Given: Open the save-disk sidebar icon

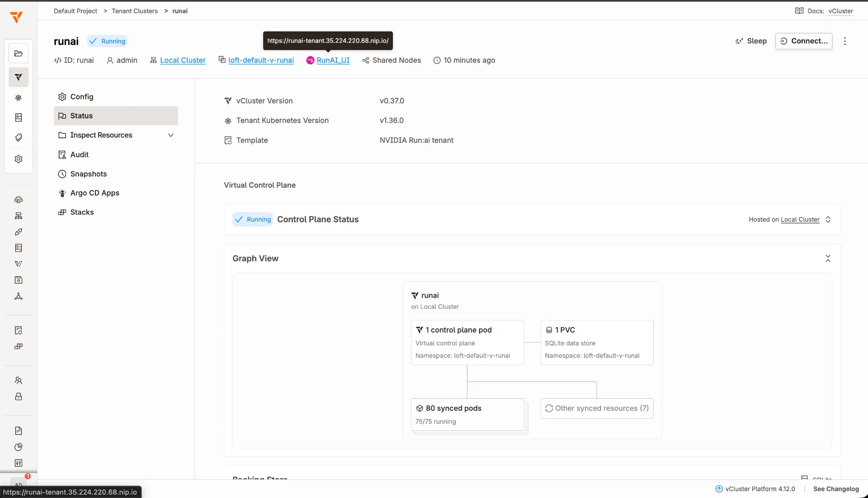Looking at the screenshot, I should 18,280.
